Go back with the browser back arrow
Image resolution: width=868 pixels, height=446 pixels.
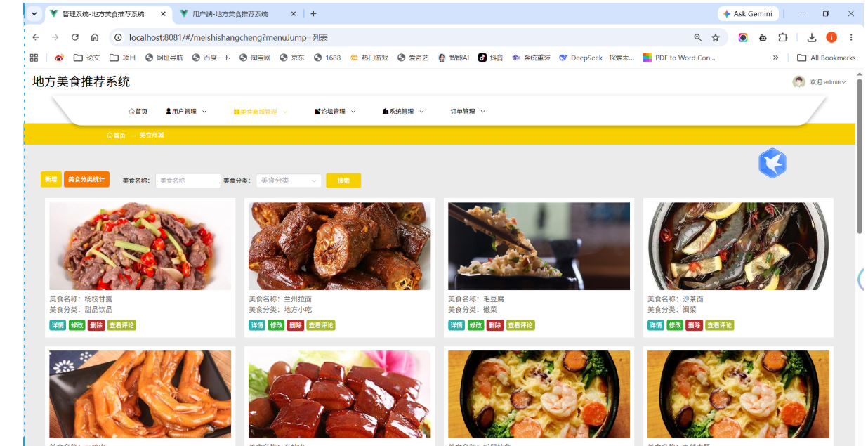click(x=36, y=37)
